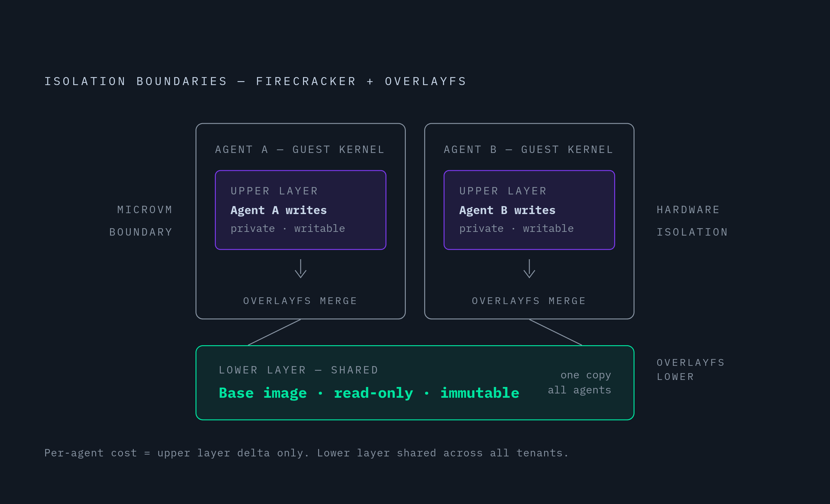Click 'OVERLAYFS MERGE' in Agent B box
830x504 pixels.
pos(529,301)
